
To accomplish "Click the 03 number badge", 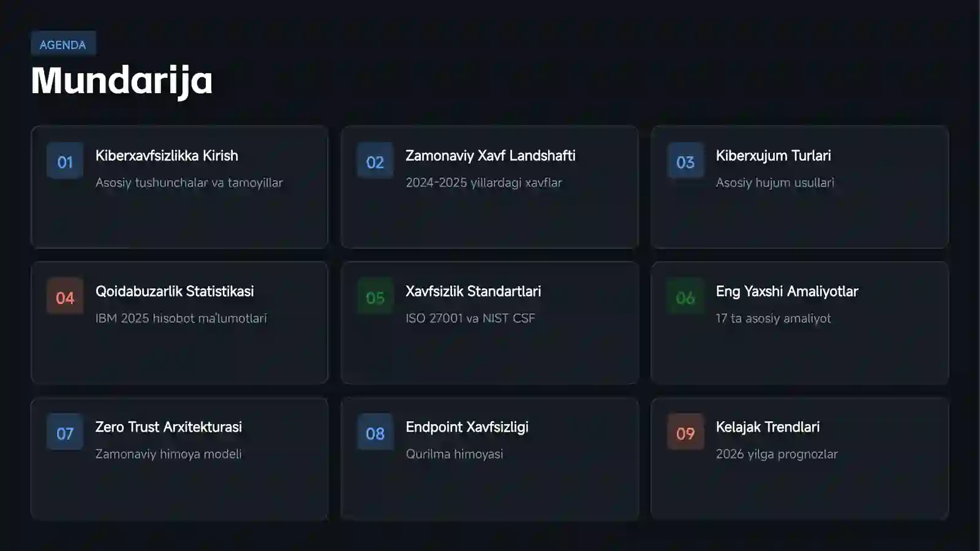I will pyautogui.click(x=685, y=161).
